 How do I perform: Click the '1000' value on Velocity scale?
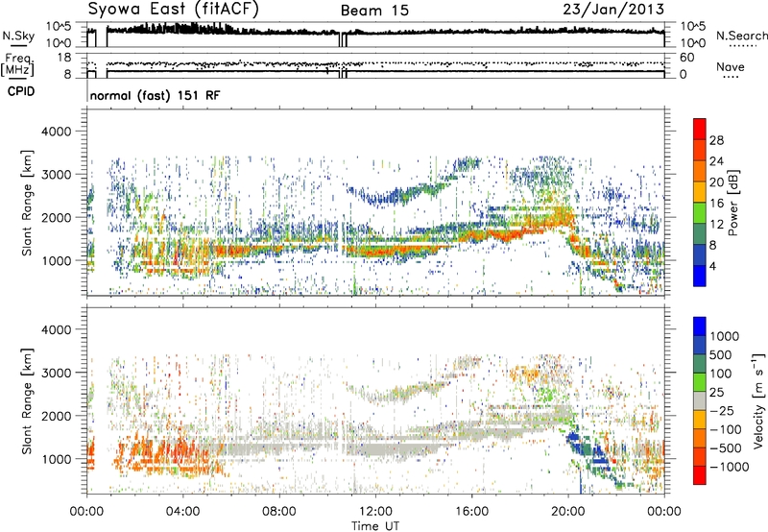click(725, 336)
